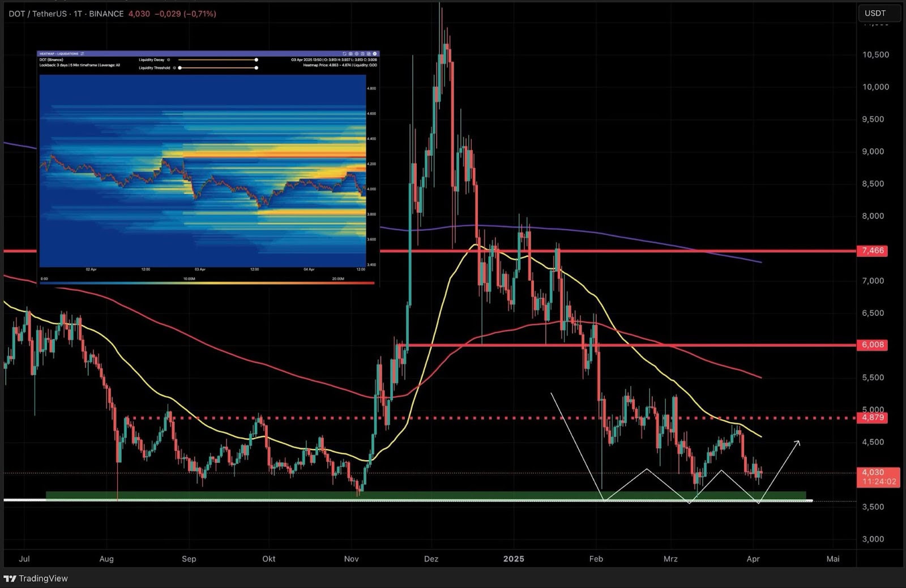Select the 6,008 red price level label
This screenshot has height=588, width=906.
(x=872, y=345)
